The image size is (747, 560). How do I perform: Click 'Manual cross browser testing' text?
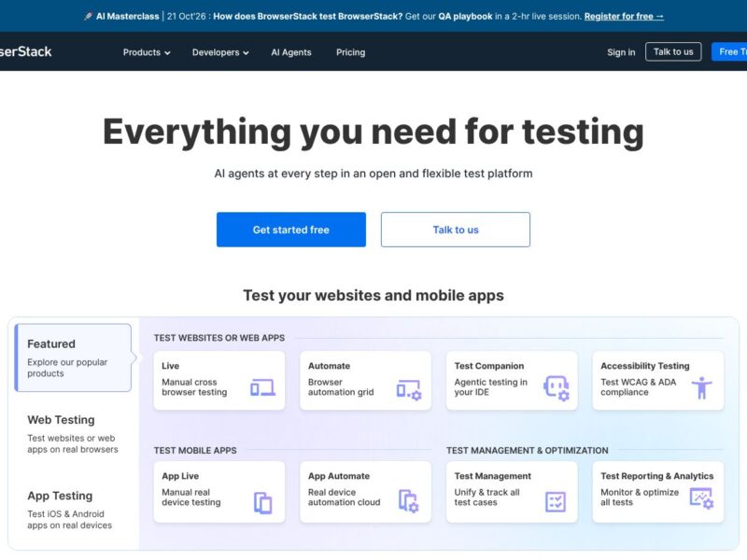[194, 387]
